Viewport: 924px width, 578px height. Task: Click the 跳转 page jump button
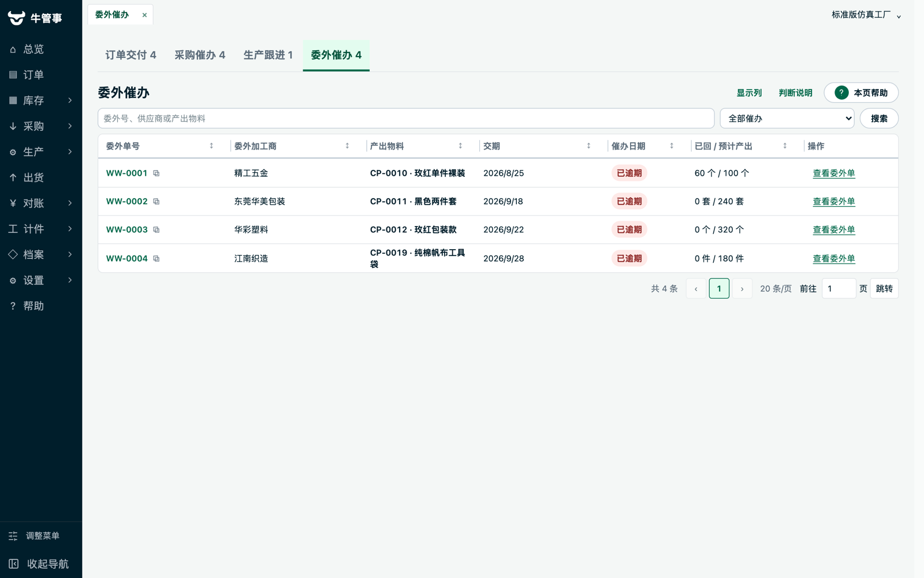[884, 288]
